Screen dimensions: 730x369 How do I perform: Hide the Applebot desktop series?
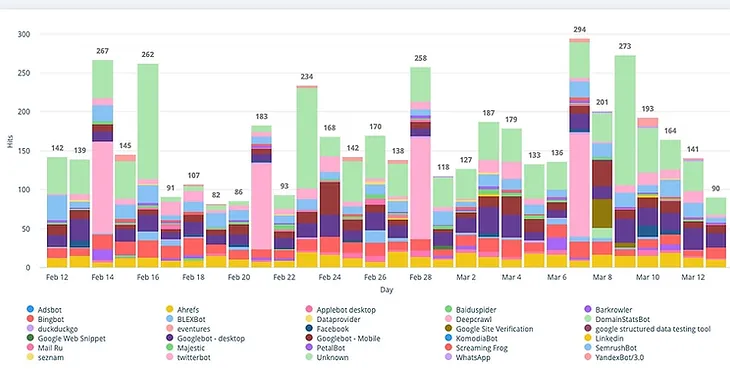[341, 309]
